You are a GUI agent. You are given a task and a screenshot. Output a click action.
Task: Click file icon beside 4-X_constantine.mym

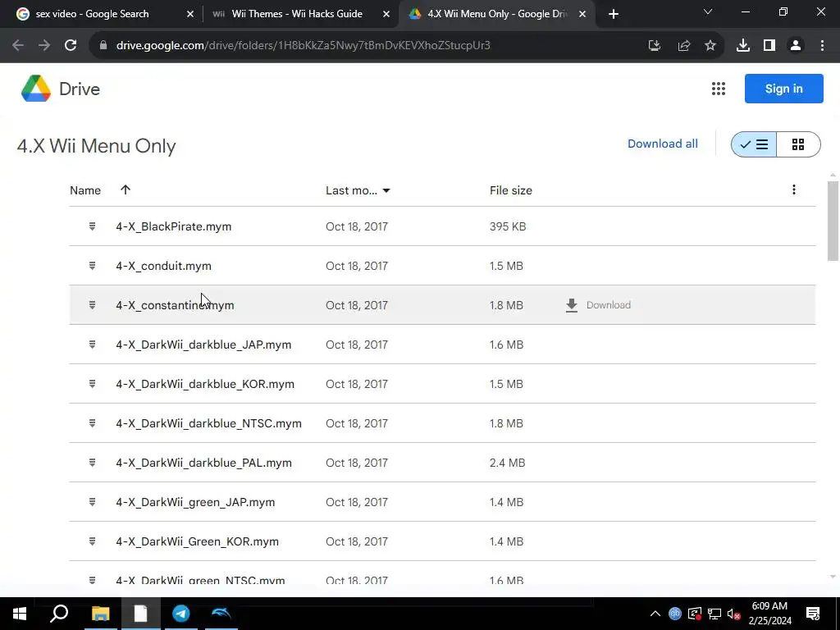[x=92, y=305]
